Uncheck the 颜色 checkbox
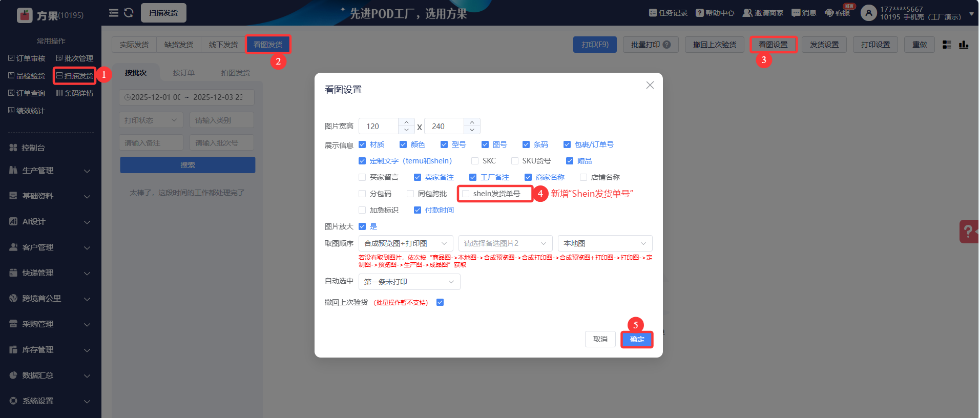The height and width of the screenshot is (418, 980). 403,144
